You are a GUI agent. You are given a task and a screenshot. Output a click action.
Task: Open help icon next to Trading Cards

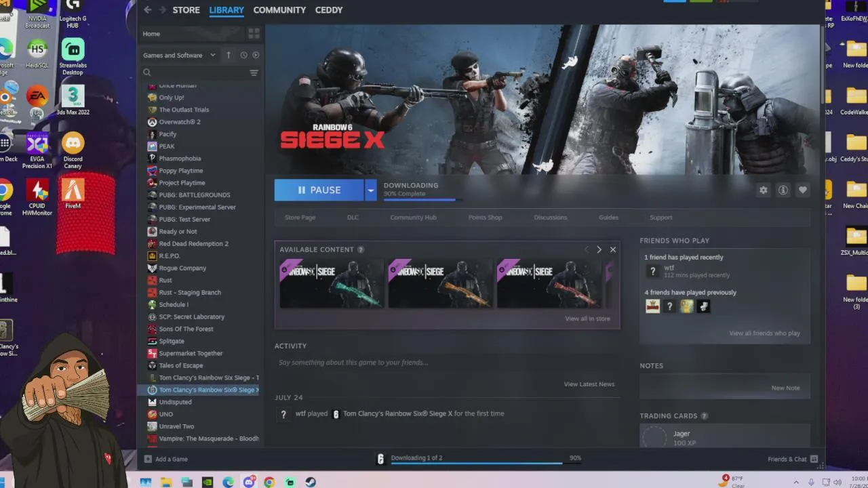click(x=704, y=415)
